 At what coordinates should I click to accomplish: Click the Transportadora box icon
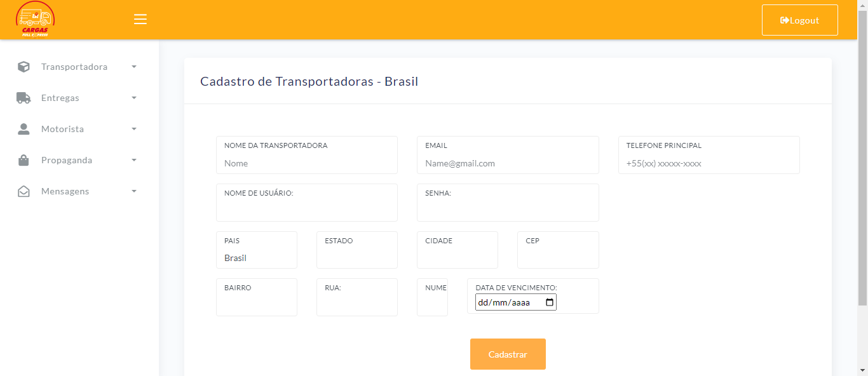coord(24,67)
